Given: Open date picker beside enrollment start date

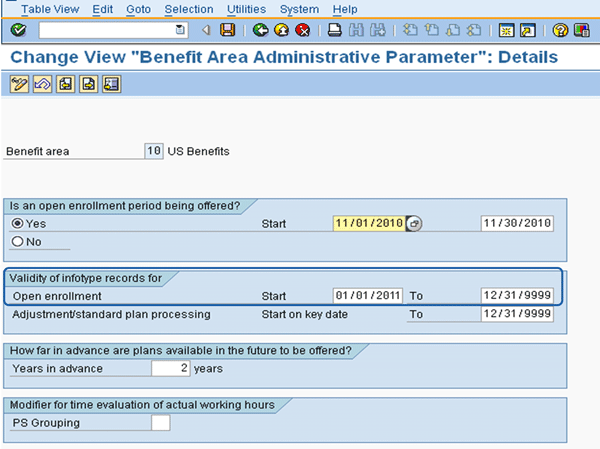Looking at the screenshot, I should coord(414,224).
